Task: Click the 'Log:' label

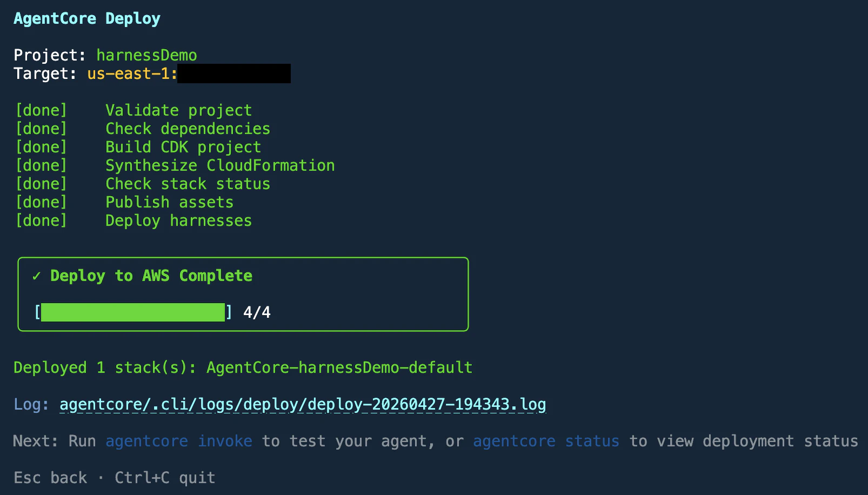Action: coord(31,404)
